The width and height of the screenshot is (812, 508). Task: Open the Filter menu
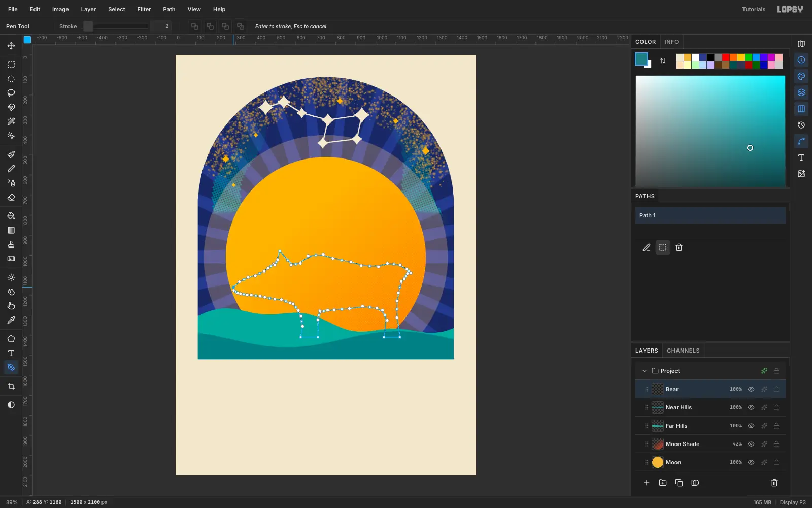click(x=144, y=9)
